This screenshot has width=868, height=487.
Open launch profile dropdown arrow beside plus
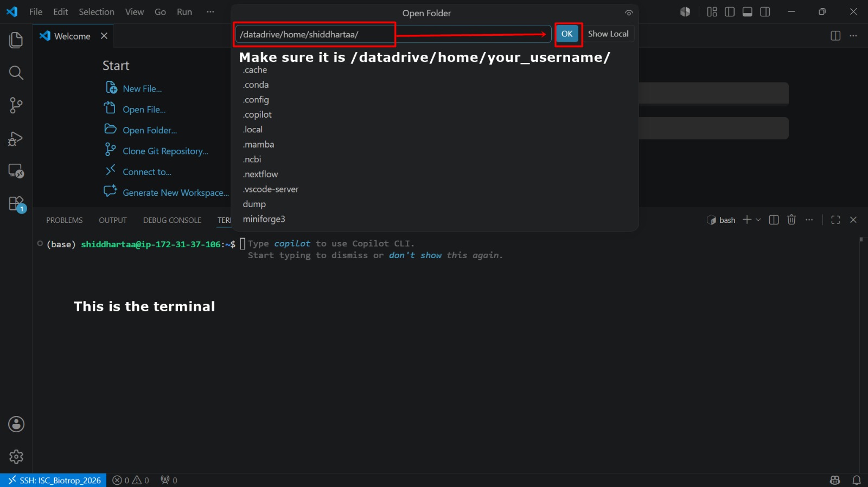click(758, 220)
